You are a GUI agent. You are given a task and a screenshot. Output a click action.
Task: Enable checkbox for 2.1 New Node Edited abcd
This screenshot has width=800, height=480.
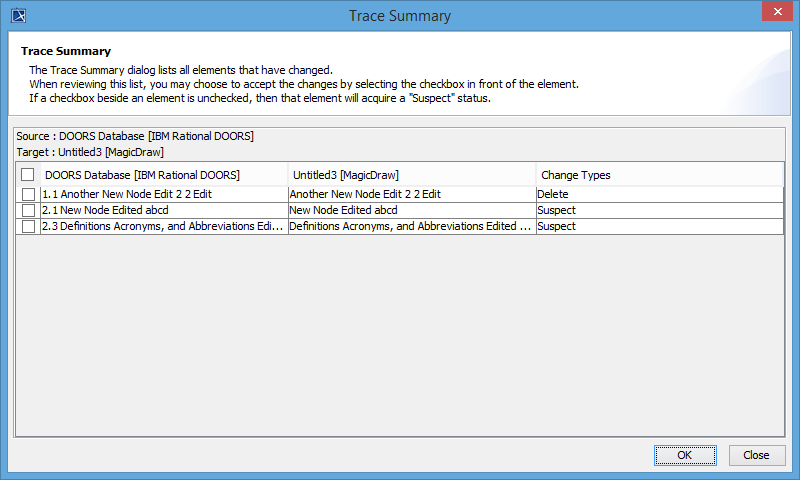pyautogui.click(x=28, y=211)
